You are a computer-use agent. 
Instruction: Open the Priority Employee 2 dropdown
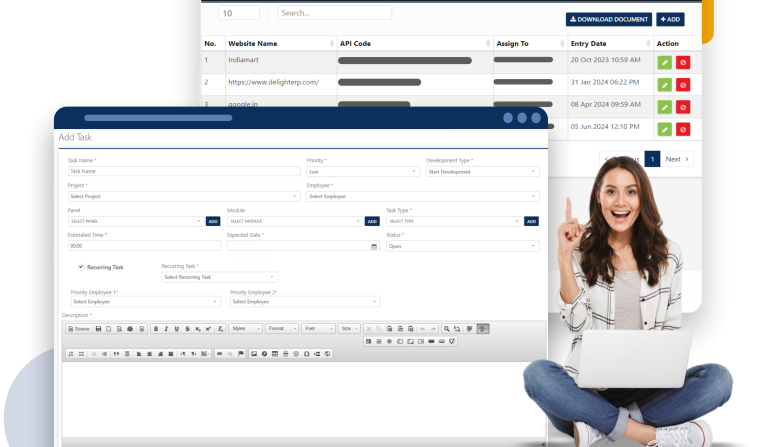[304, 302]
